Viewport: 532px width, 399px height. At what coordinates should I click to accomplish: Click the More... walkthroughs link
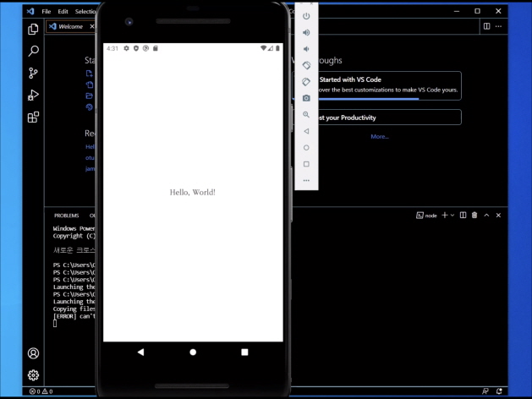click(x=380, y=137)
